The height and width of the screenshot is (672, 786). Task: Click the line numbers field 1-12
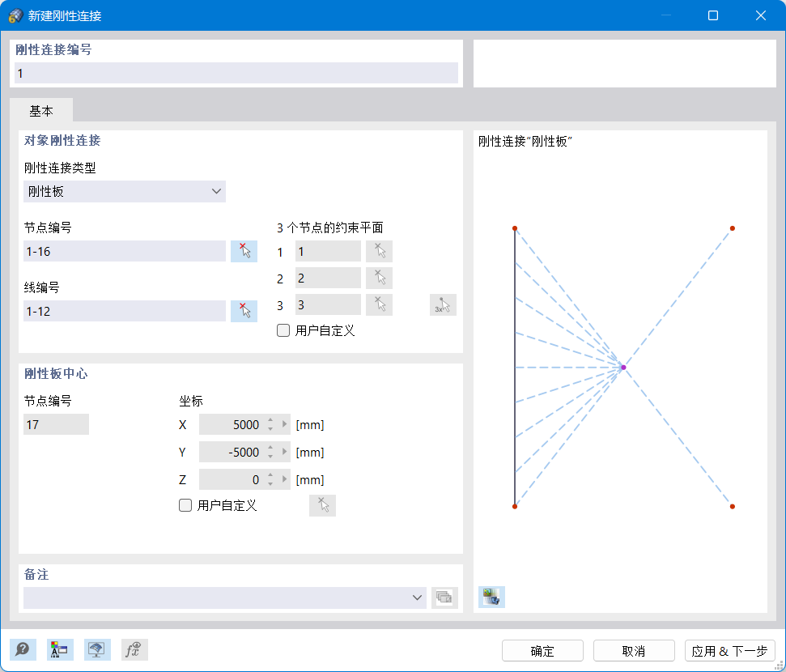click(x=125, y=311)
